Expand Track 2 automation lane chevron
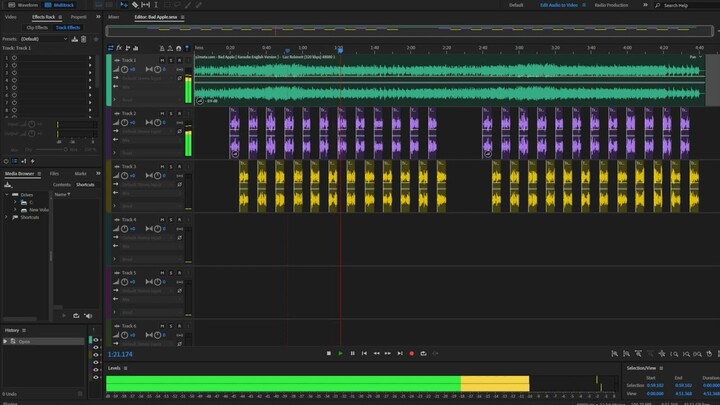 115,153
